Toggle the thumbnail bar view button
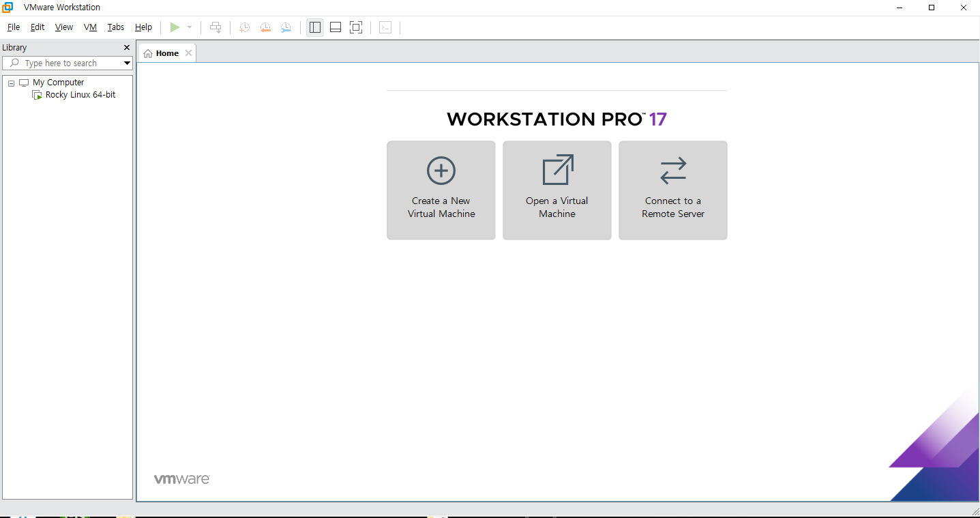The image size is (980, 518). 336,27
